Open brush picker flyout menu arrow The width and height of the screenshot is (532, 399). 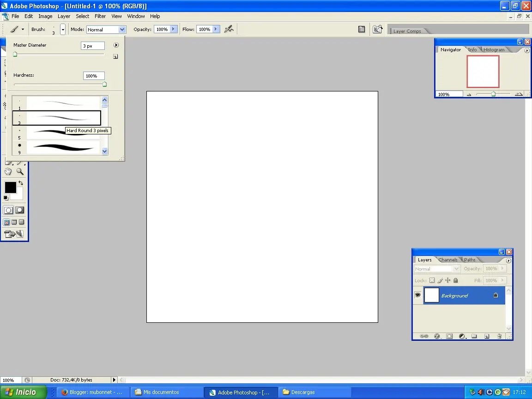(x=116, y=45)
